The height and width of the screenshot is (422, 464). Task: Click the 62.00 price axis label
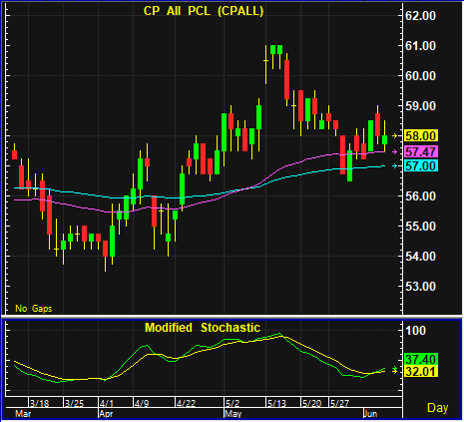(x=420, y=16)
